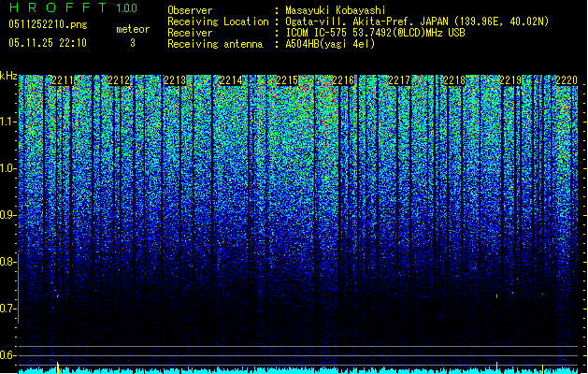Click the meteor label
588x374 pixels.
[x=133, y=29]
